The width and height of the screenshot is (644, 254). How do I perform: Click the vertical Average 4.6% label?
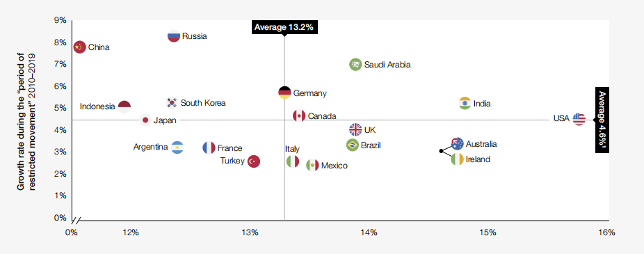[602, 120]
